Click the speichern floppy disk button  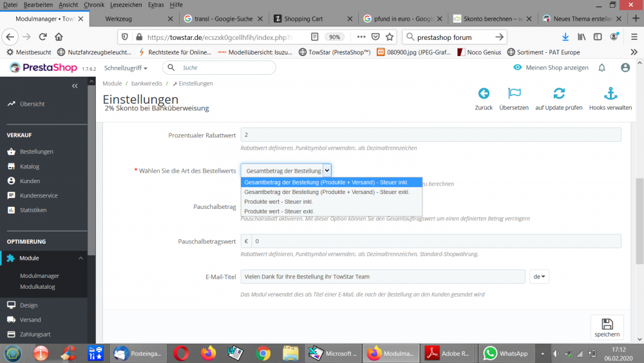tap(607, 328)
